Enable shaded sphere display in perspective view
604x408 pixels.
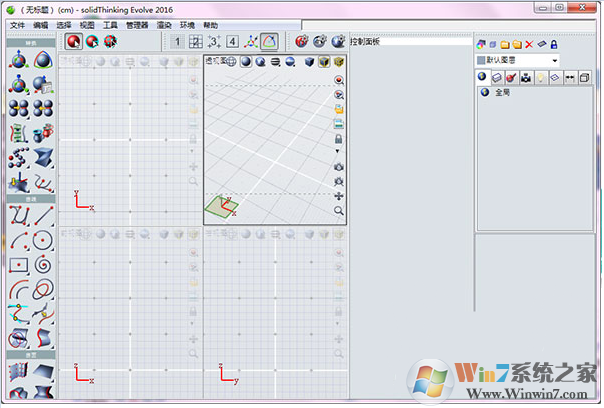(246, 62)
